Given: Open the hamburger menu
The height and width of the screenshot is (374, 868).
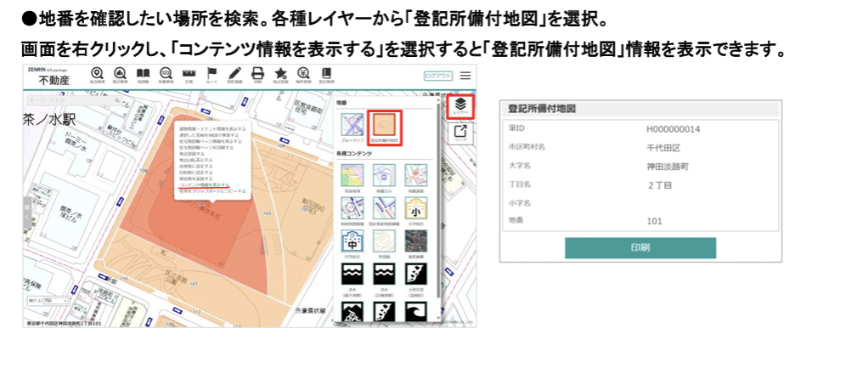Looking at the screenshot, I should [x=465, y=76].
